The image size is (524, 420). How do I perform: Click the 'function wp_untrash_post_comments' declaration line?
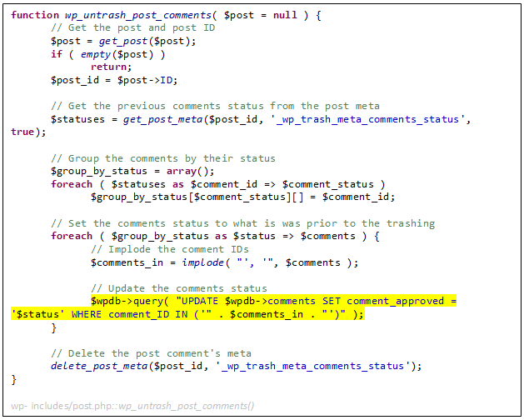click(x=166, y=15)
